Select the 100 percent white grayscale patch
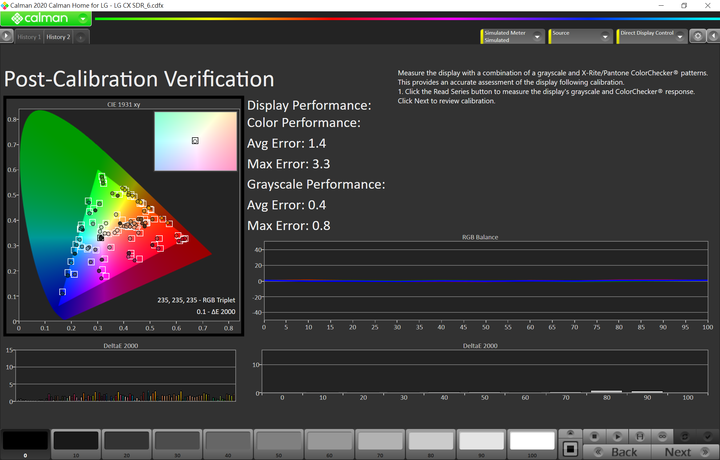The height and width of the screenshot is (460, 720). pyautogui.click(x=532, y=443)
